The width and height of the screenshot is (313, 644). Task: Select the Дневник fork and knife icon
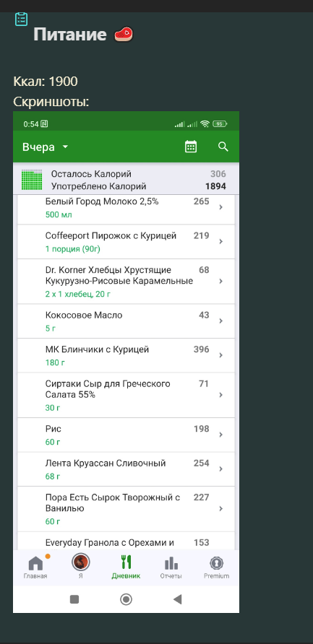(x=126, y=562)
